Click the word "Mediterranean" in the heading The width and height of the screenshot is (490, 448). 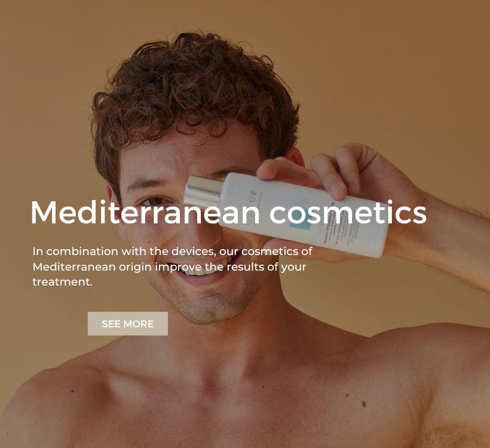coord(145,213)
